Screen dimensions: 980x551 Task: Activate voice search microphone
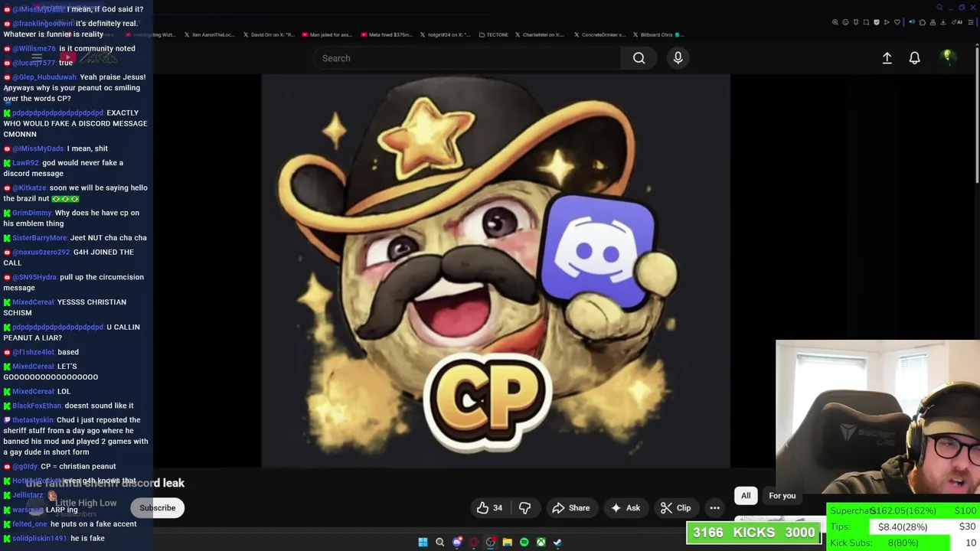coord(678,58)
